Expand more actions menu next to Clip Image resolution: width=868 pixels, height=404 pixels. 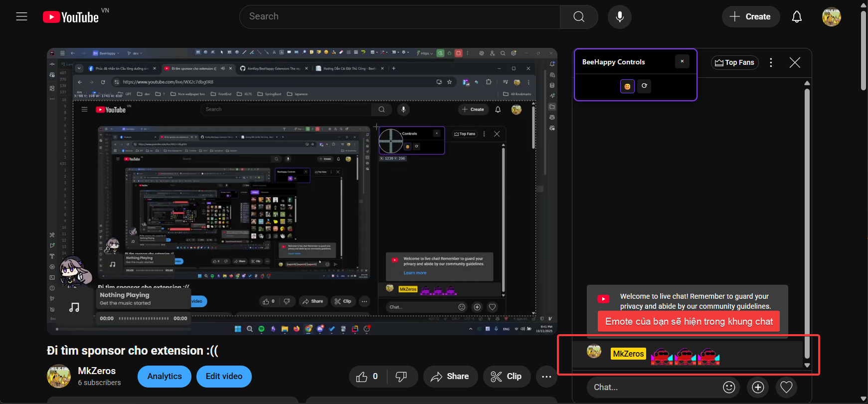tap(546, 377)
